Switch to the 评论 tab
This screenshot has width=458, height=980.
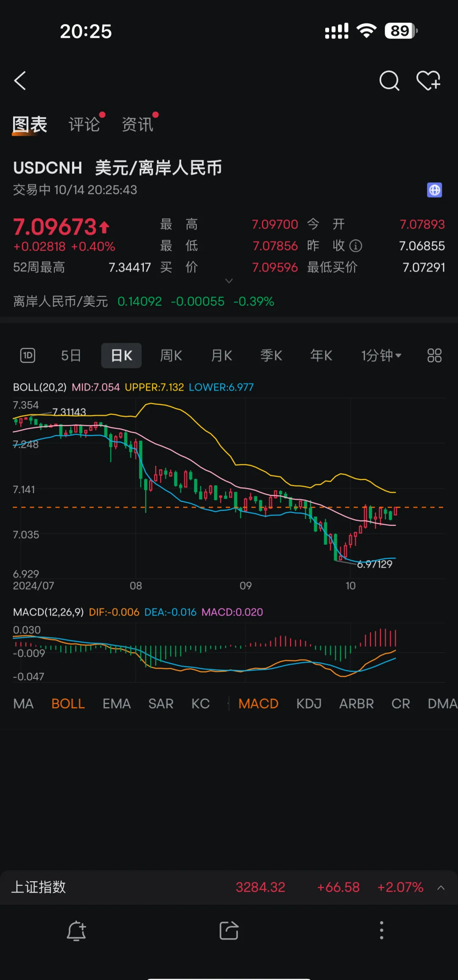coord(84,125)
